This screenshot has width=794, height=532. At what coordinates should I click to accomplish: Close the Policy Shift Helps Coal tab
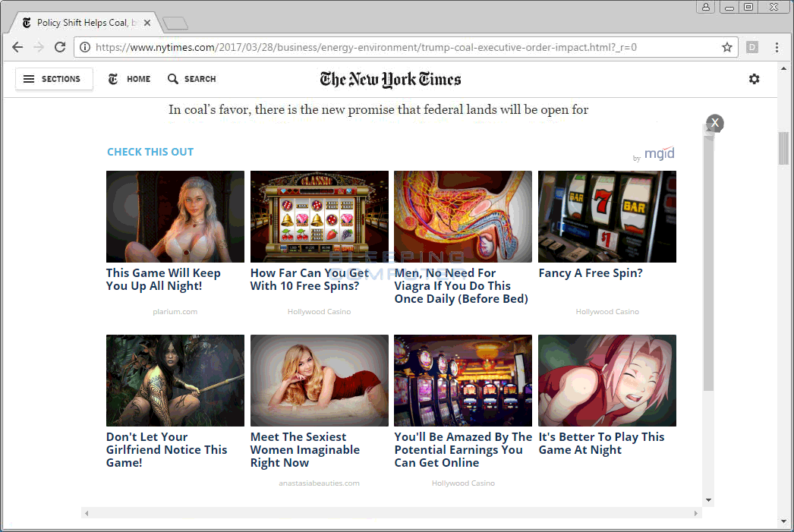[147, 23]
